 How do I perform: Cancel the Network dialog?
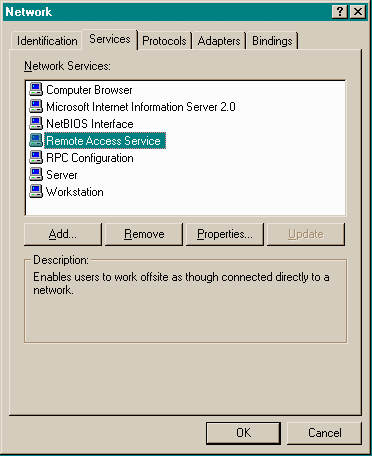[324, 433]
